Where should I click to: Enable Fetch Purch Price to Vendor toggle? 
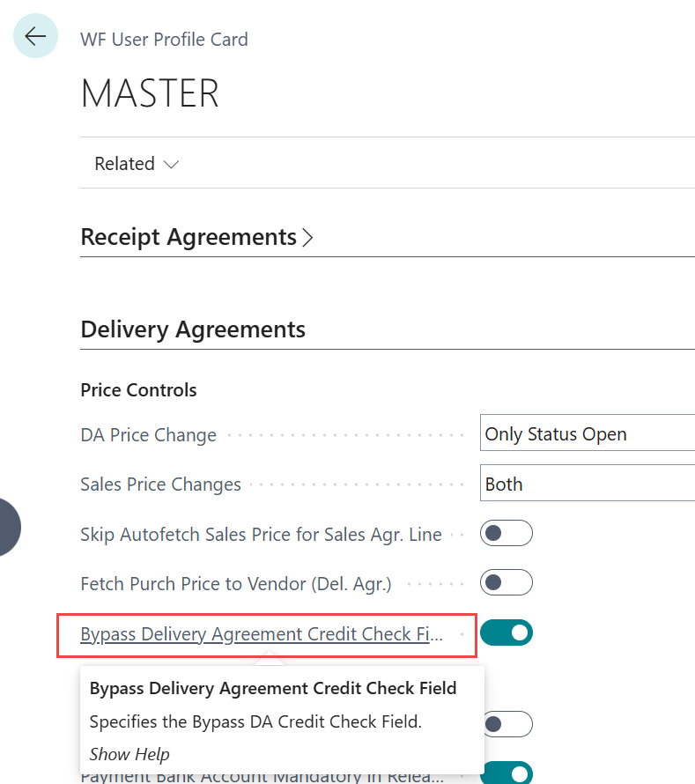tap(506, 582)
